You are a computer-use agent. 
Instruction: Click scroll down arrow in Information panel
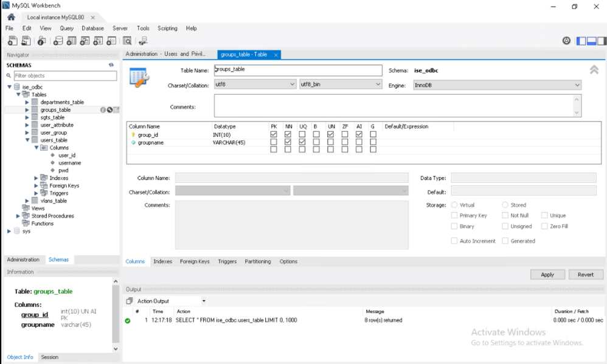116,349
